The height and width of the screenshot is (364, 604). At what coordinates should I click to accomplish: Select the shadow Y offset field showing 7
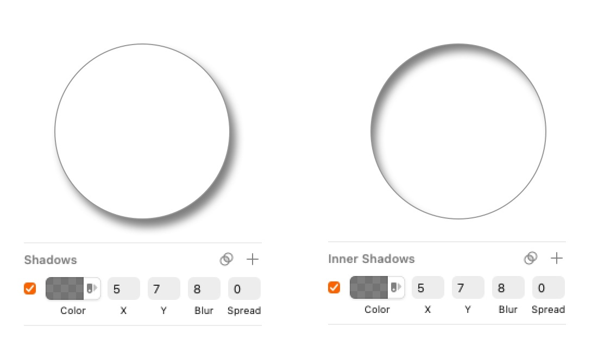point(163,288)
